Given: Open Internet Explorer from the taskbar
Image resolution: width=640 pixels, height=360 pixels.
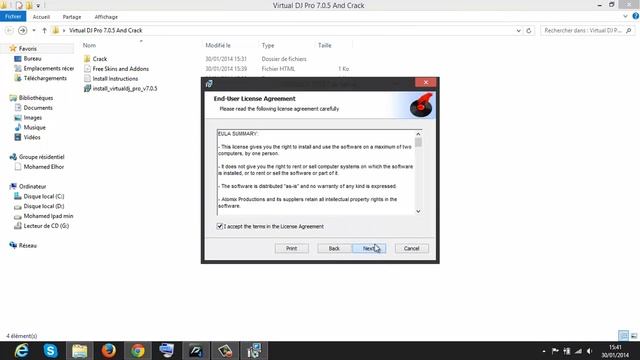Looking at the screenshot, I should pyautogui.click(x=21, y=351).
